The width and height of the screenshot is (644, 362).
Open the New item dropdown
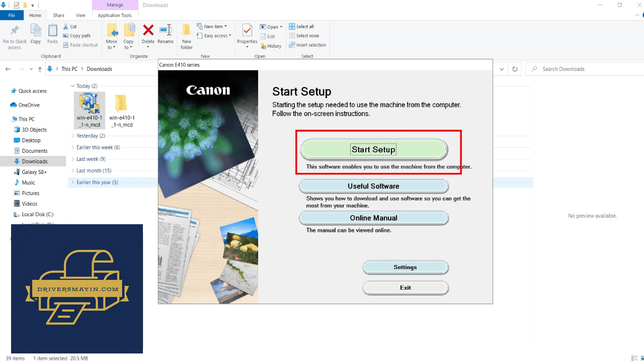[x=212, y=27]
